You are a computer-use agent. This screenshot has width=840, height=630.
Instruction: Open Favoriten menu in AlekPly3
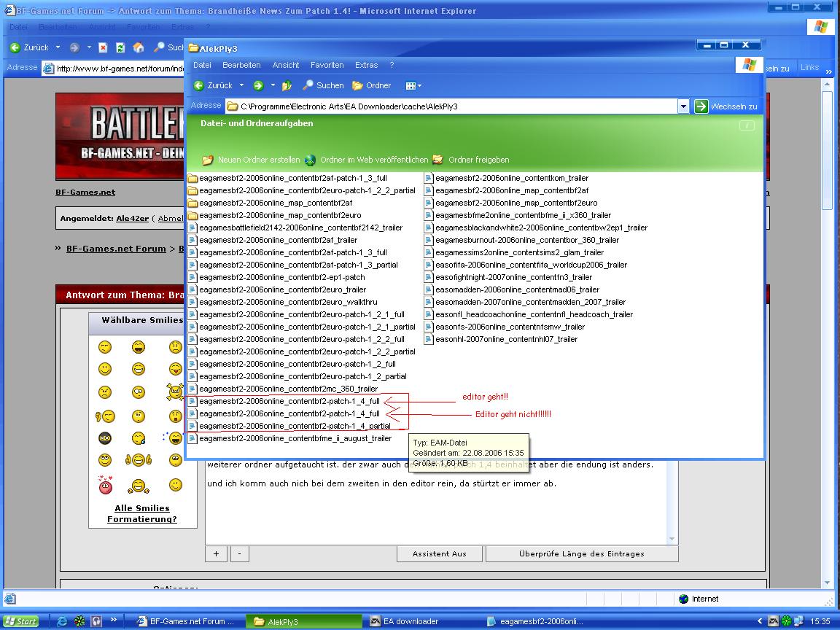(327, 65)
